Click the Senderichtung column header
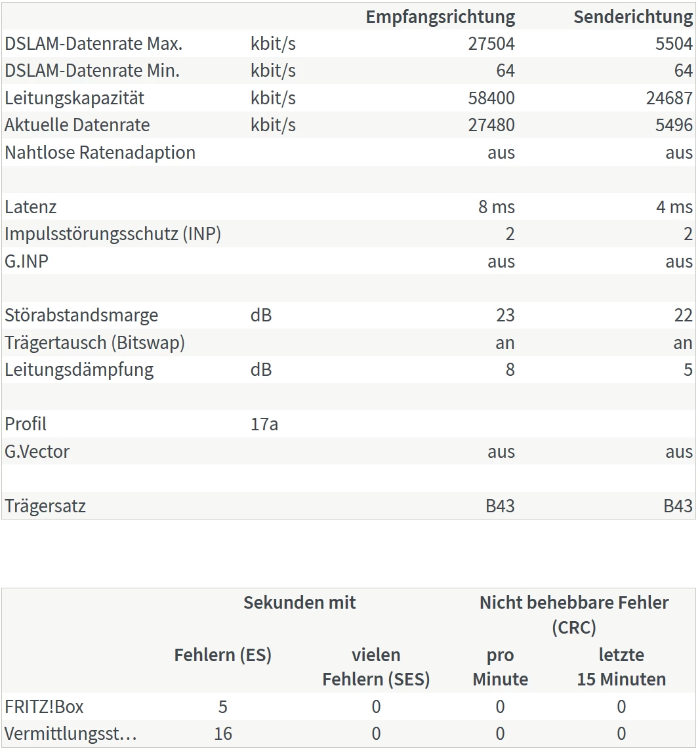700x753 pixels. (632, 17)
